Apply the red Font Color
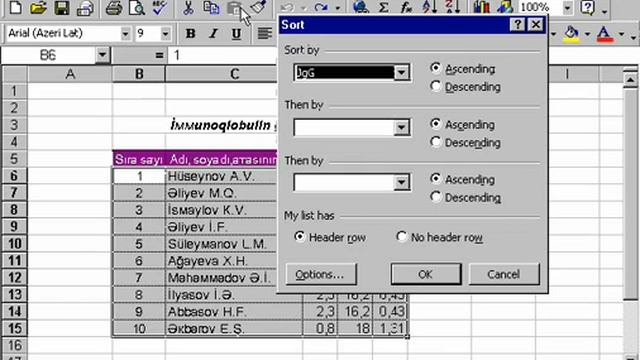The width and height of the screenshot is (640, 360). (605, 34)
